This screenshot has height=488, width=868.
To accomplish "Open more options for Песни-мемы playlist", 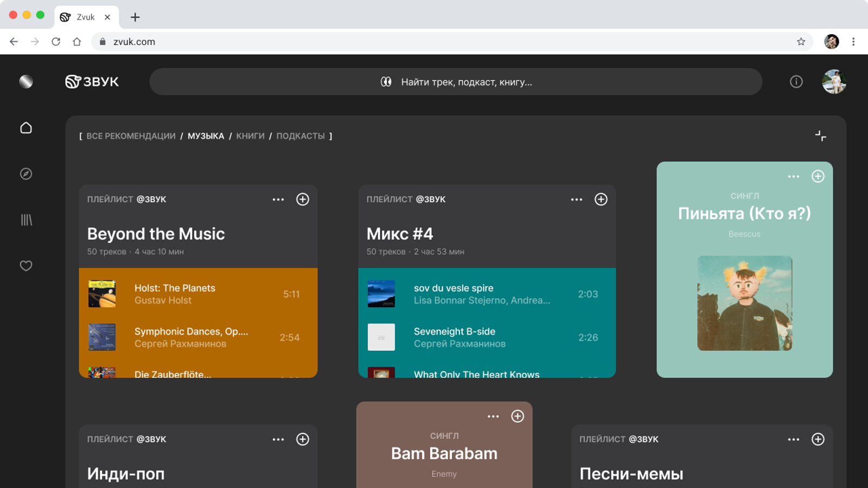I will click(x=794, y=439).
